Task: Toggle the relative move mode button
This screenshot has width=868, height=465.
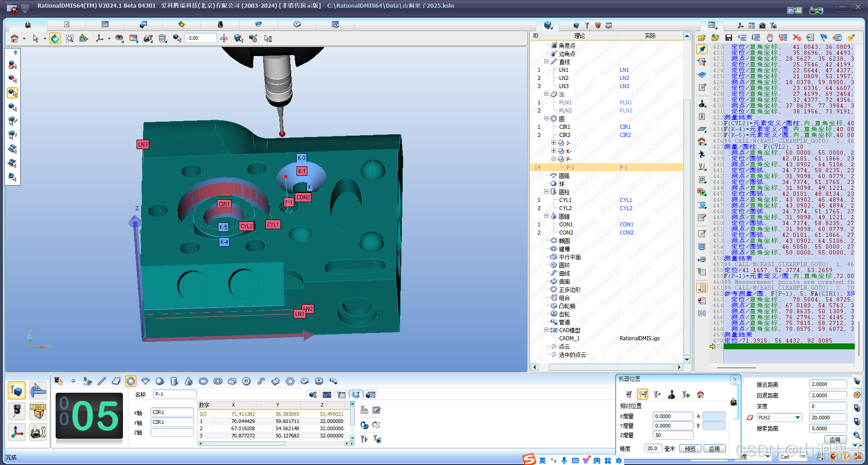Action: tap(642, 395)
